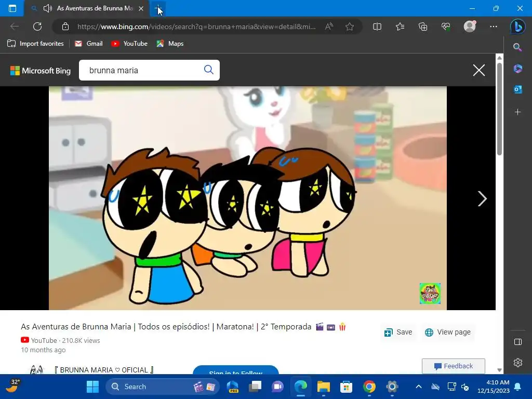Submit search with magnifier icon
532x399 pixels.
(209, 70)
